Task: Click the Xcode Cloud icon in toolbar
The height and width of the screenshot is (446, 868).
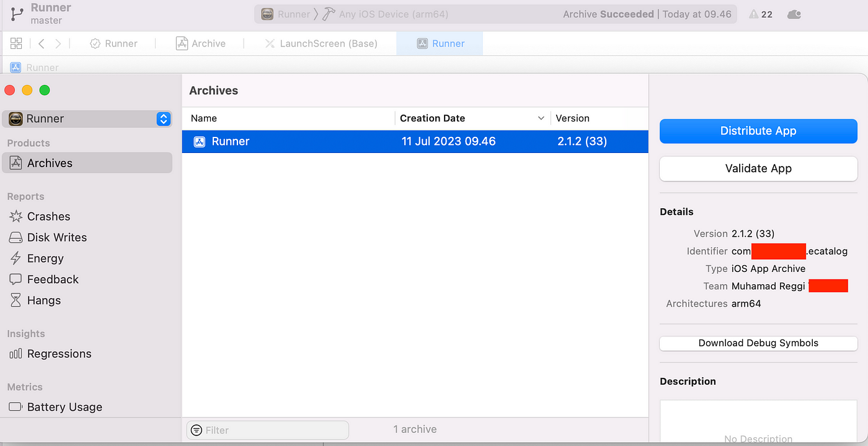Action: (x=794, y=14)
